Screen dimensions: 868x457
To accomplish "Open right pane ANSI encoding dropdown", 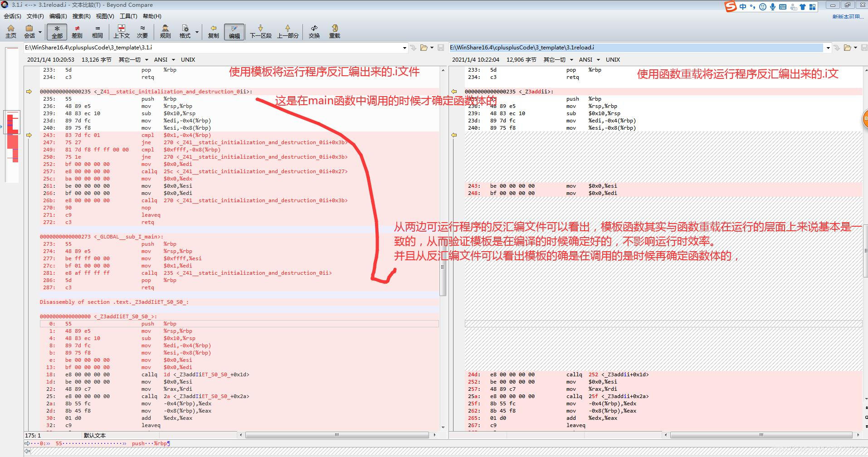I will point(589,59).
